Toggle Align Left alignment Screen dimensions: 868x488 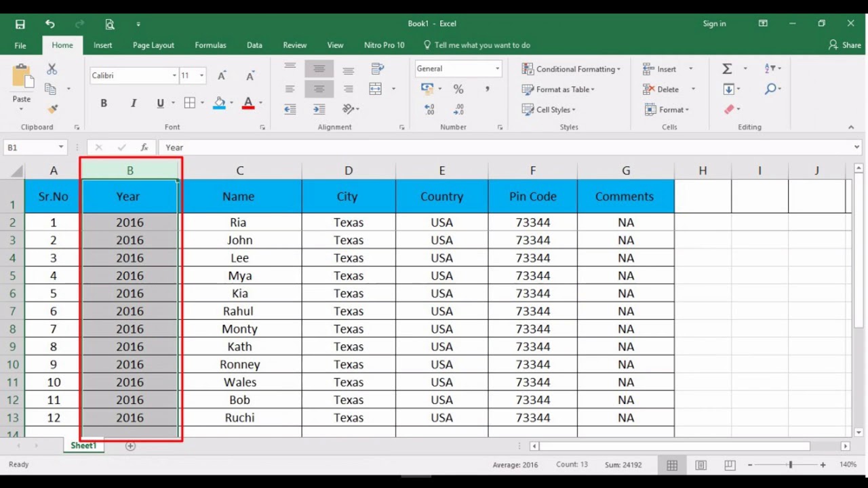290,89
